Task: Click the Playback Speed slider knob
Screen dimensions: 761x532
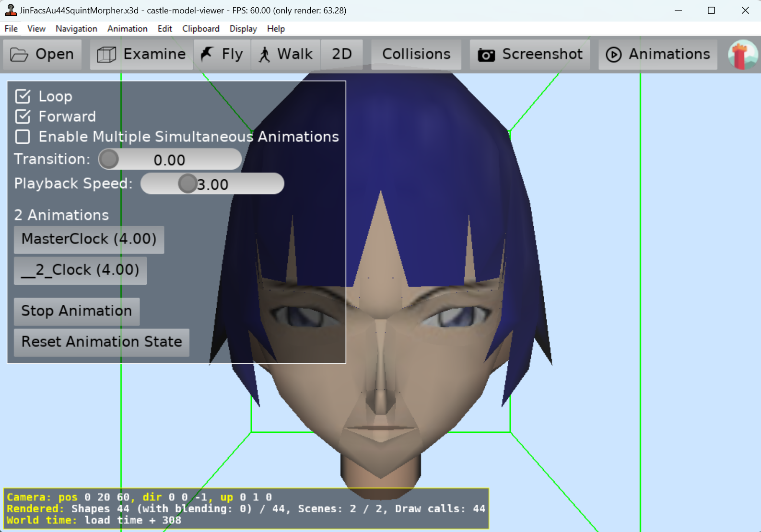Action: pyautogui.click(x=187, y=184)
